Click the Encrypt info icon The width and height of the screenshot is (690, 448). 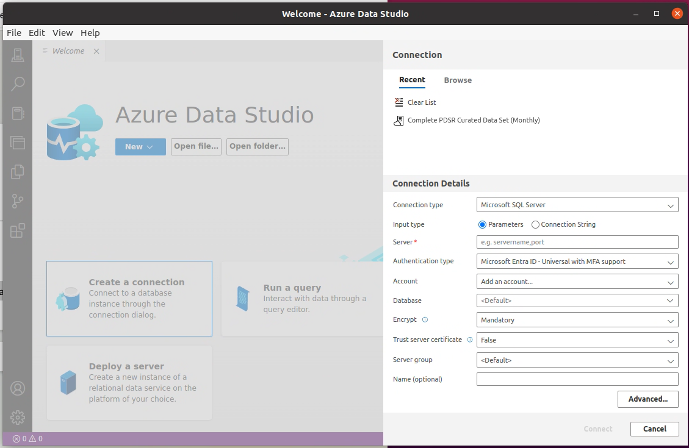coord(426,320)
